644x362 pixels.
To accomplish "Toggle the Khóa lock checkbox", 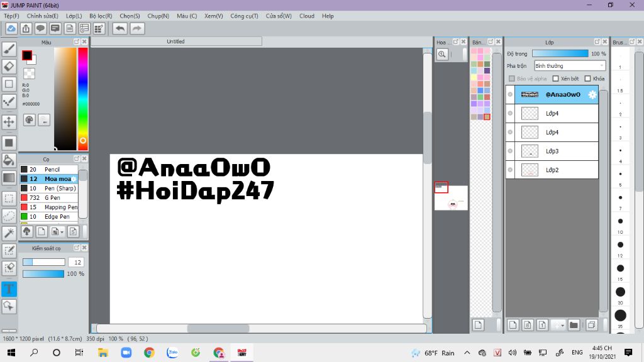I will pyautogui.click(x=588, y=79).
